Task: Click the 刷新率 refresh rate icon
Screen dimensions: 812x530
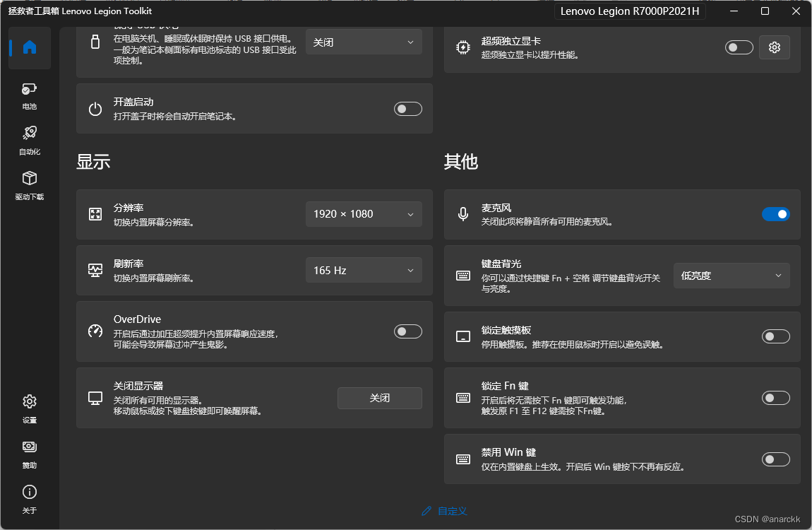Action: (95, 270)
